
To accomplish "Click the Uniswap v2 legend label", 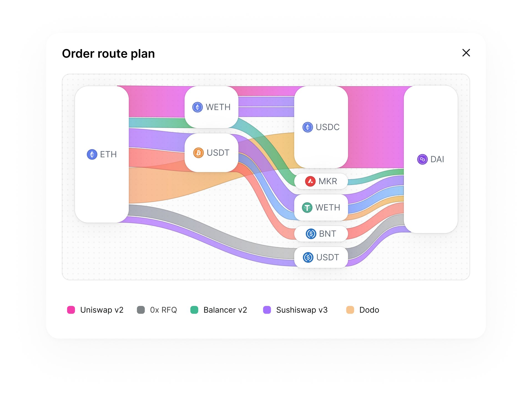I will pyautogui.click(x=102, y=310).
